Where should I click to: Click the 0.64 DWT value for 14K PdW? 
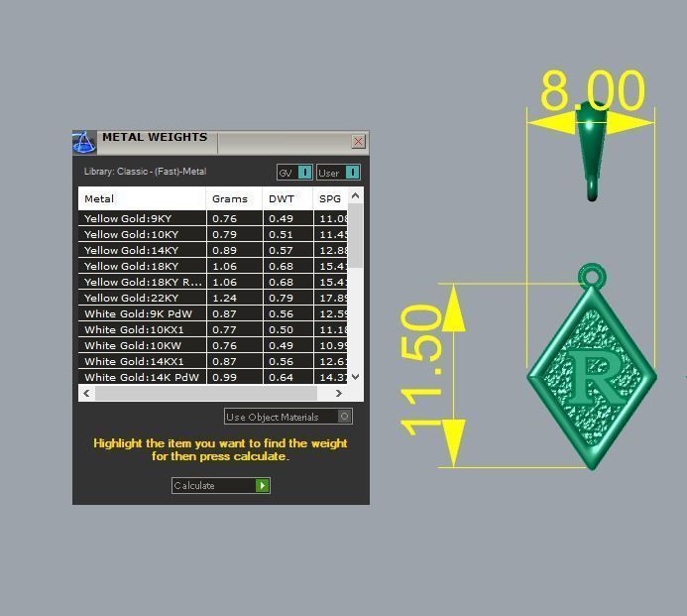click(x=281, y=378)
